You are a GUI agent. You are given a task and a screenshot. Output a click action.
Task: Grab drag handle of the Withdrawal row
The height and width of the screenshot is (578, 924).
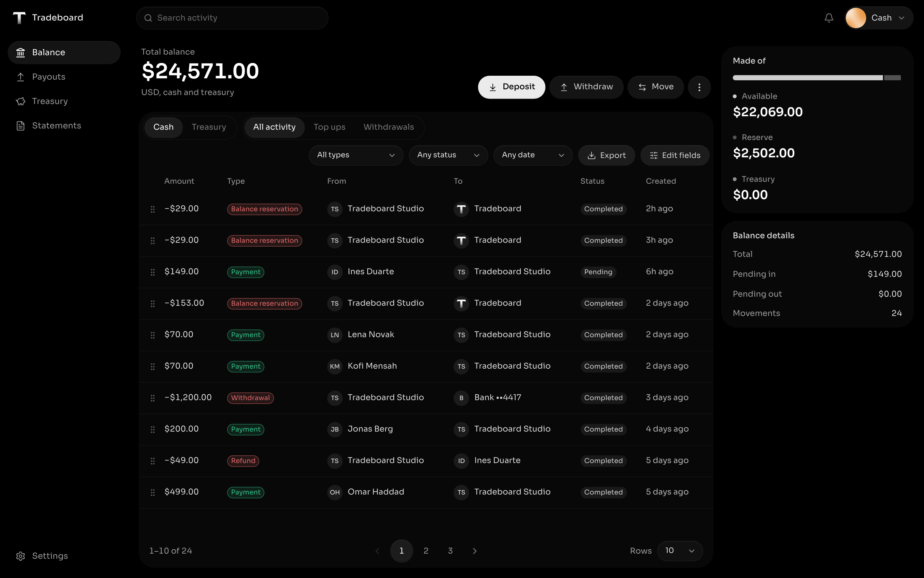tap(153, 398)
